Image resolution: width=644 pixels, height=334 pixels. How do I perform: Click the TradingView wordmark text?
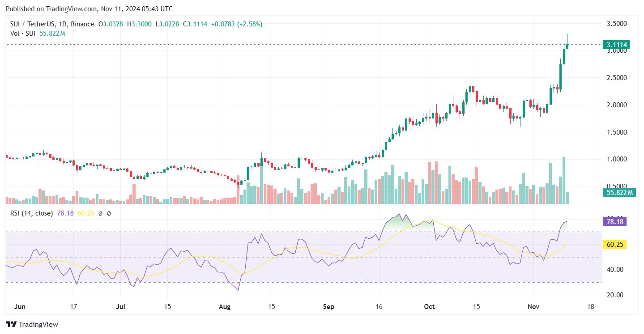coord(38,324)
